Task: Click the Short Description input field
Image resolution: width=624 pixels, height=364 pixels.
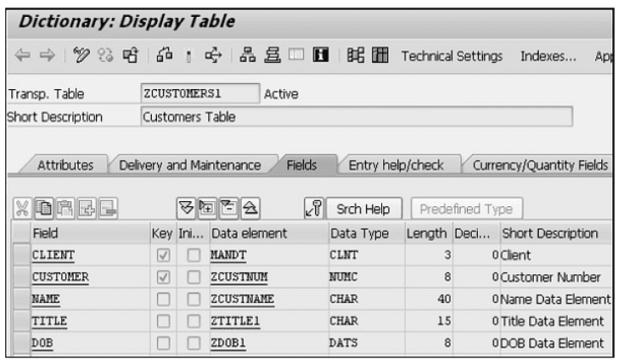Action: pos(356,116)
